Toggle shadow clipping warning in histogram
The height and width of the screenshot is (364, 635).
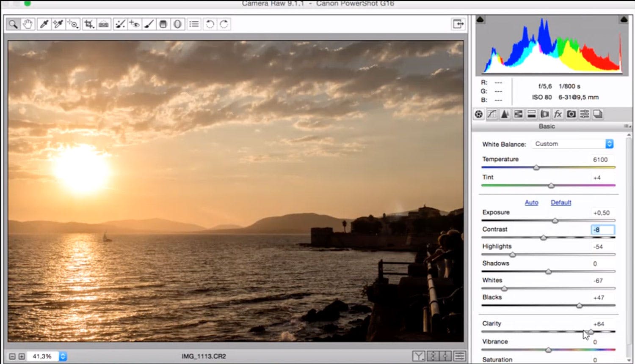(x=480, y=19)
